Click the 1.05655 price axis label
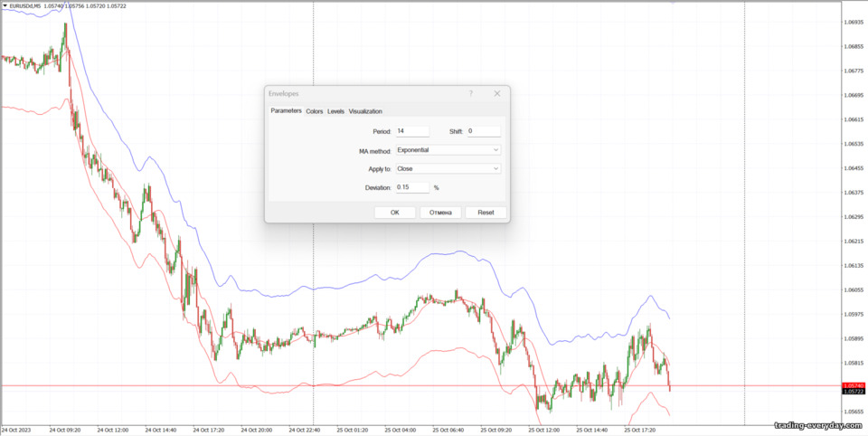The height and width of the screenshot is (436, 868). [x=854, y=412]
